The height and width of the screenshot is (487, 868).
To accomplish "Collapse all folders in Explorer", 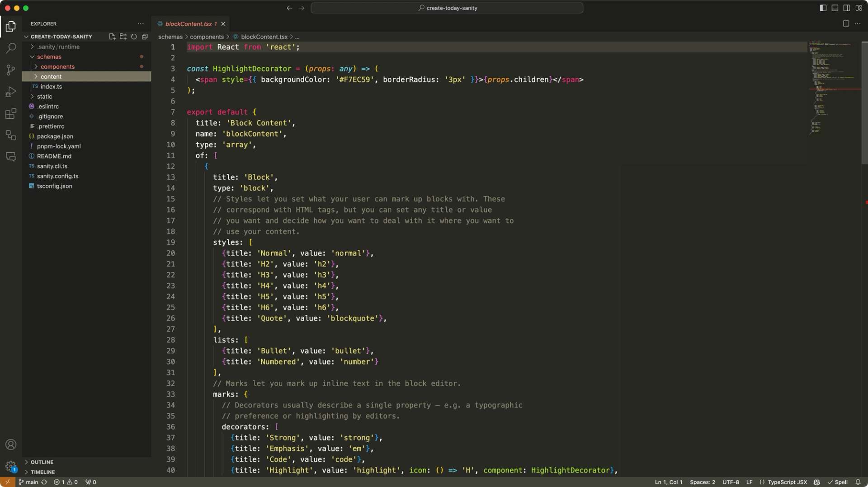I will pyautogui.click(x=145, y=37).
